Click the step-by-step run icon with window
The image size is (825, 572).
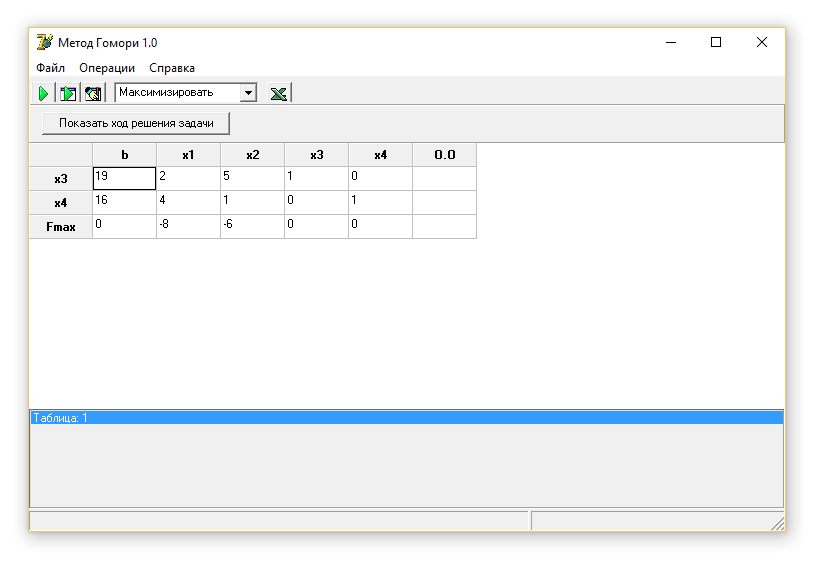[68, 93]
